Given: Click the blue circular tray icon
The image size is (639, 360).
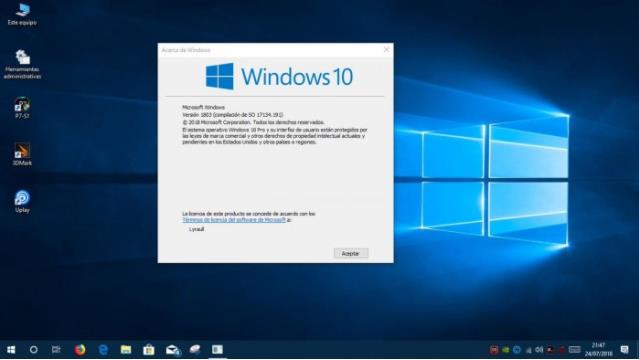Looking at the screenshot, I should point(517,350).
